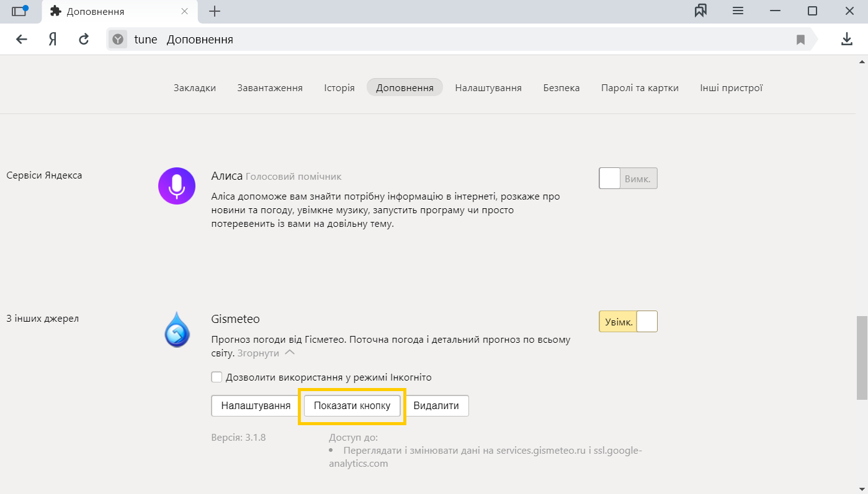Open a new tab with plus icon

point(215,11)
